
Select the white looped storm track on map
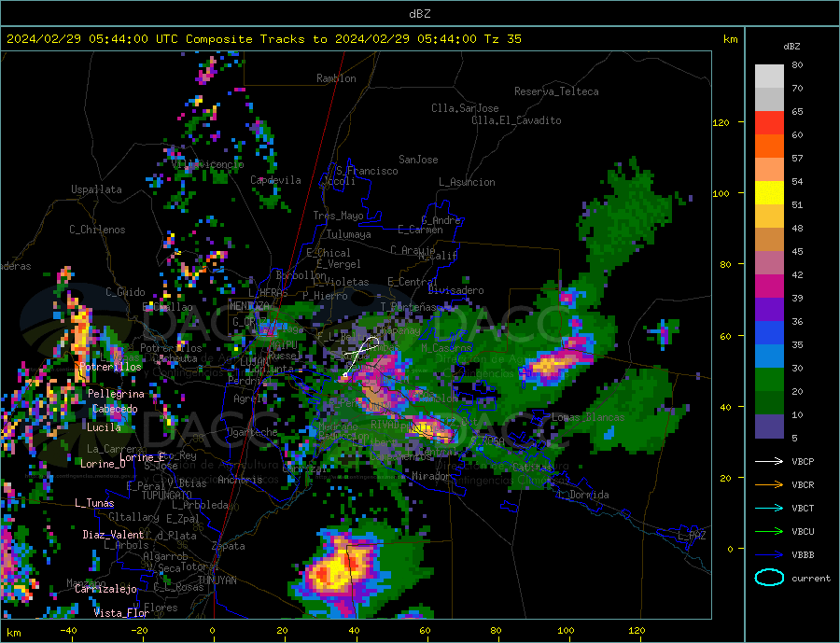360,356
